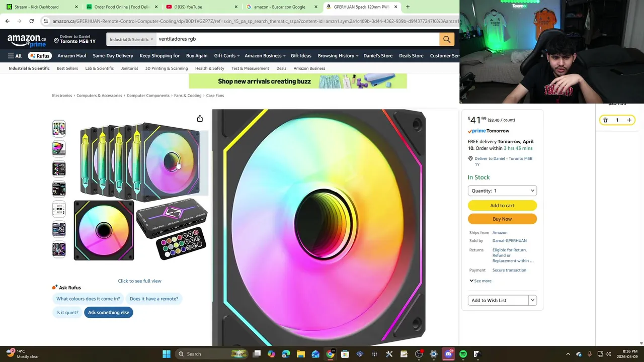Screen dimensions: 644x362
Task: Click Shop new arrivals creating buzz banner
Action: click(298, 81)
